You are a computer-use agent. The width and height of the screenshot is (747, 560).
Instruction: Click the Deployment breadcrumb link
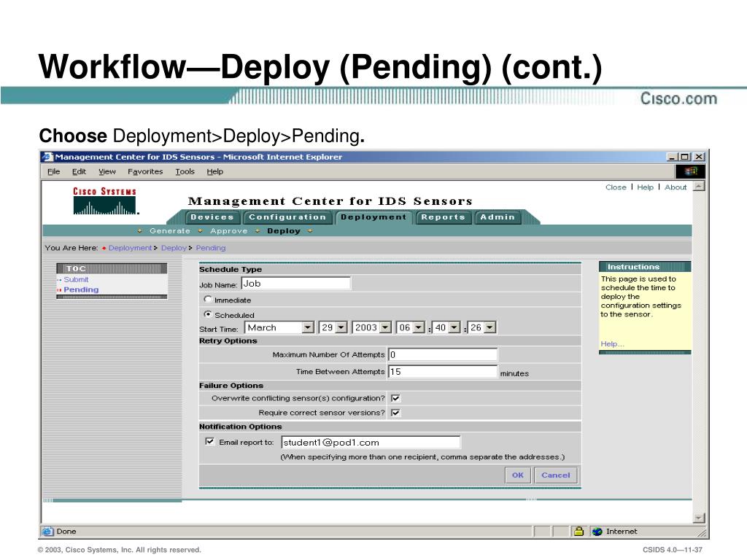click(130, 248)
